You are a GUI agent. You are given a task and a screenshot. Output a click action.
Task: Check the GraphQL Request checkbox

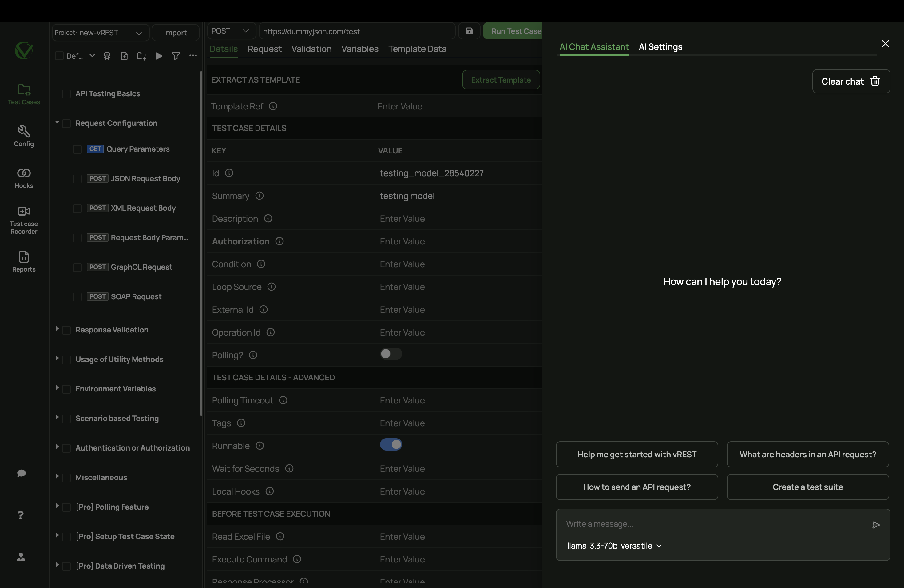[77, 268]
